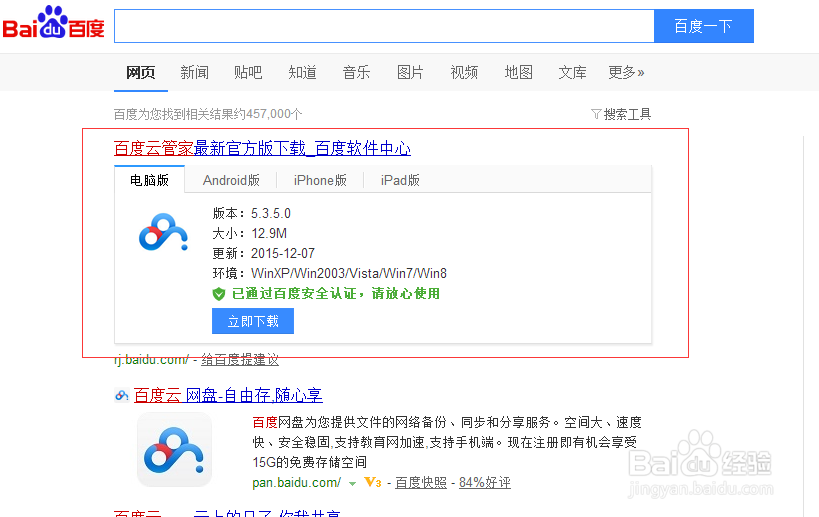The height and width of the screenshot is (517, 819).
Task: Click the V3 credibility badge
Action: click(x=372, y=482)
